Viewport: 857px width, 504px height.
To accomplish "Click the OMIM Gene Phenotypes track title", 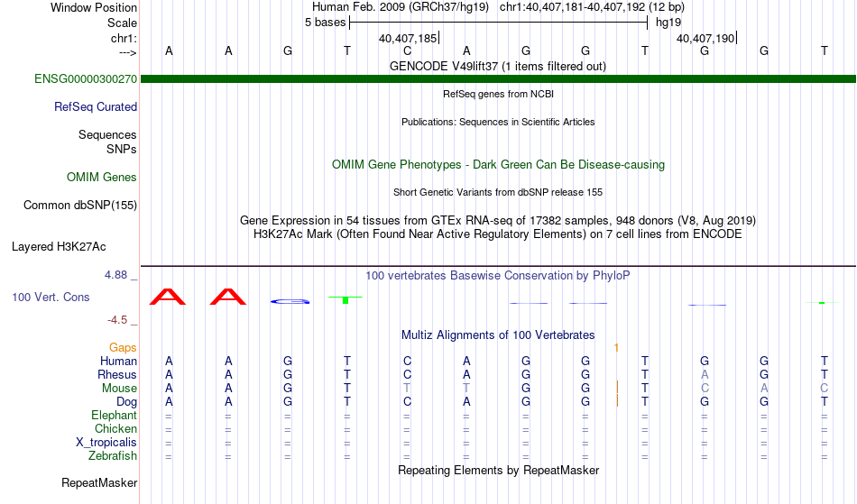I will coord(498,164).
